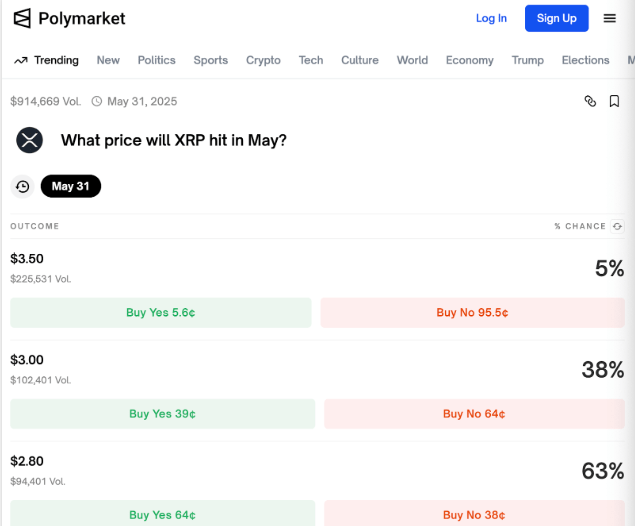Screen dimensions: 635x526
Task: Open past markets history icon
Action: (22, 187)
